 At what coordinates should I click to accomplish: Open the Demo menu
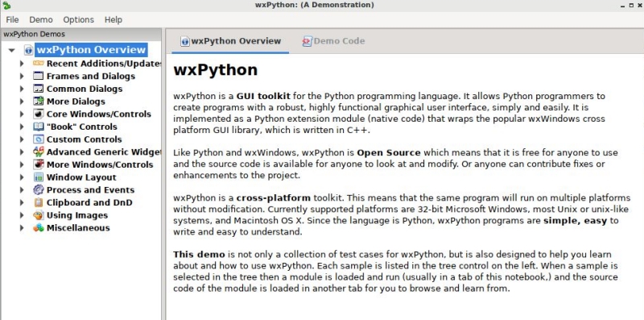pyautogui.click(x=41, y=19)
